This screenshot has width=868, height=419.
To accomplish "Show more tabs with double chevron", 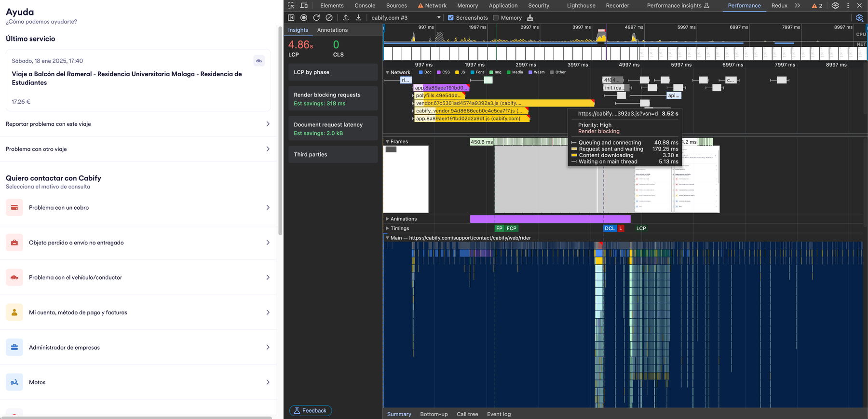I will 798,6.
